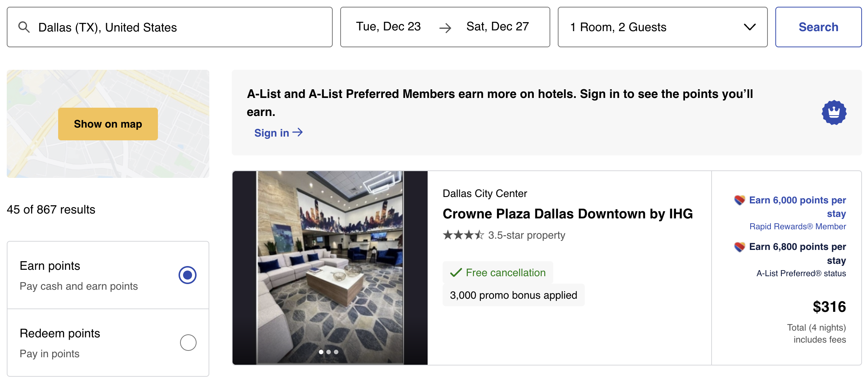Click the 3,000 promo bonus applied badge

[x=513, y=295]
